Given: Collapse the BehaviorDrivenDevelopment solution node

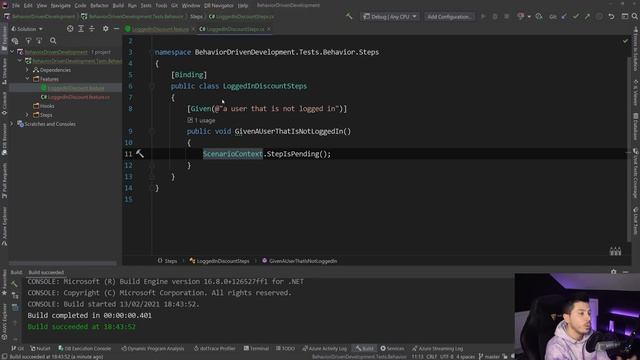Looking at the screenshot, I should click(x=12, y=52).
